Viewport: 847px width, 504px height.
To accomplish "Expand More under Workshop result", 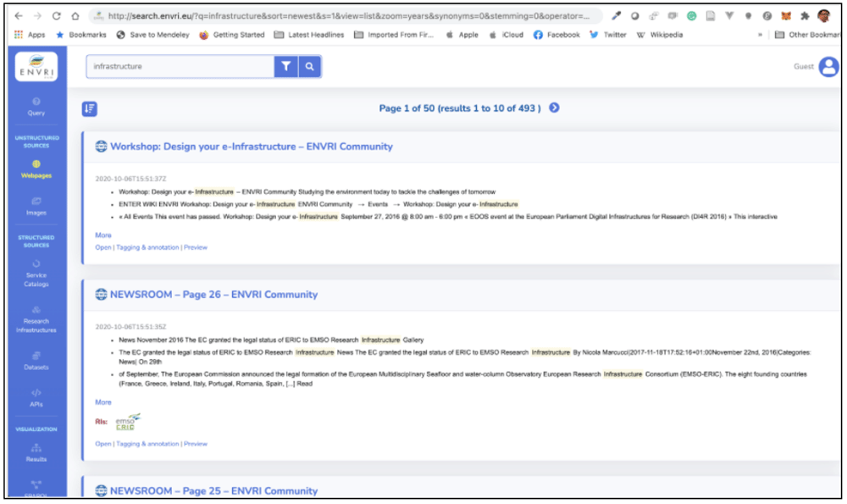I will point(103,235).
